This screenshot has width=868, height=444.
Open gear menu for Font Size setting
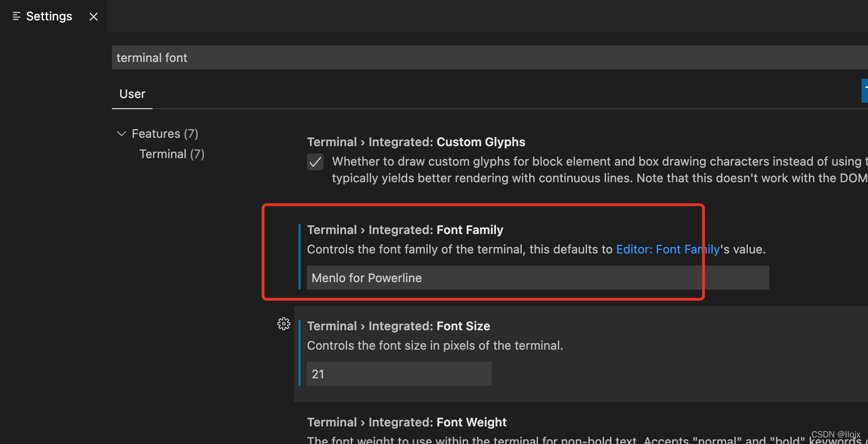[283, 324]
